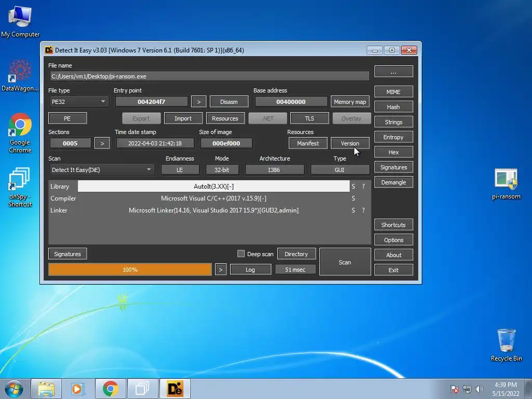Open the Strings viewer
The width and height of the screenshot is (532, 399).
tap(394, 122)
